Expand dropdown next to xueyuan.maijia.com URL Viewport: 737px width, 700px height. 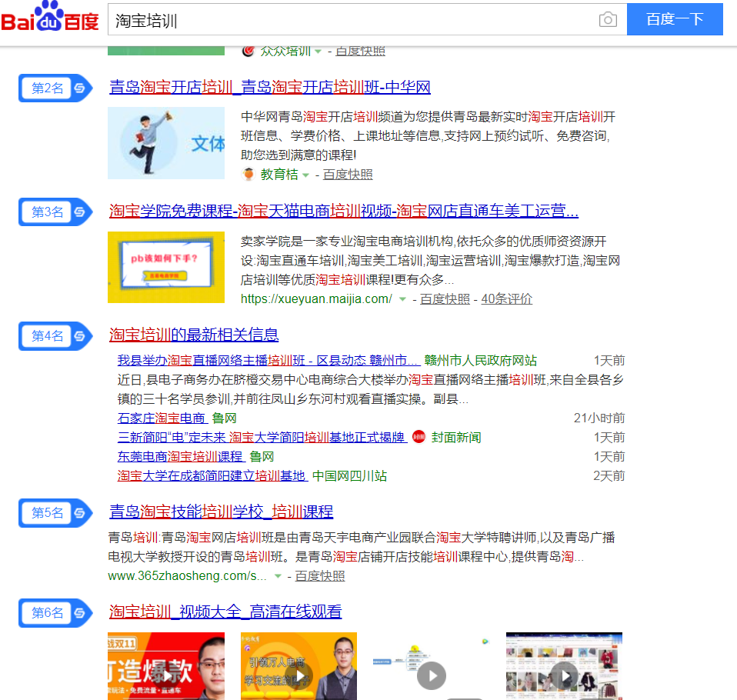tap(402, 299)
